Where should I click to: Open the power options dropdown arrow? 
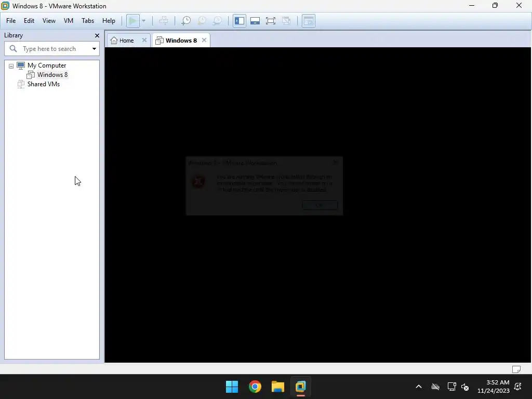(x=143, y=21)
